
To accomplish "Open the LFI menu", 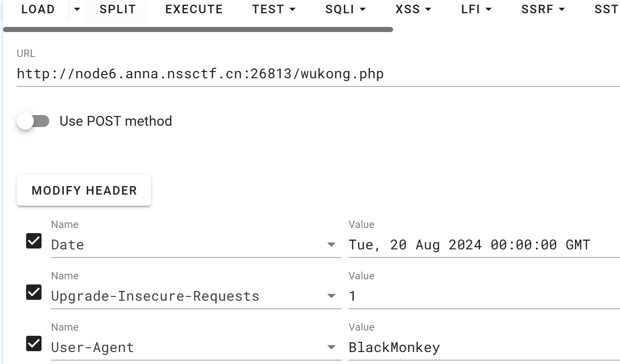I will point(476,9).
